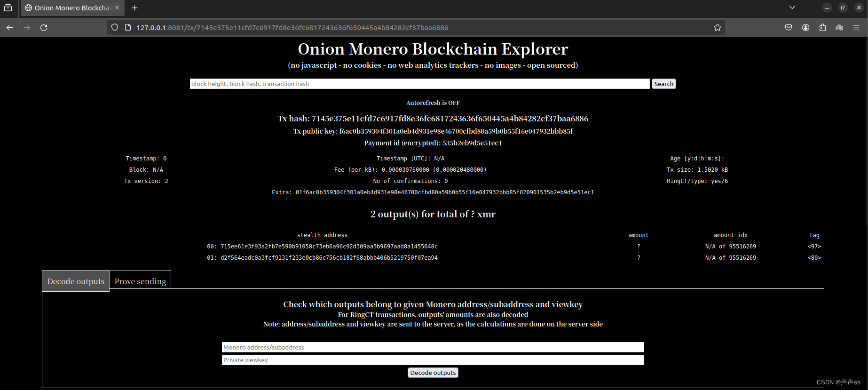The image size is (868, 390).
Task: Bookmark this page with the star icon
Action: pos(718,28)
